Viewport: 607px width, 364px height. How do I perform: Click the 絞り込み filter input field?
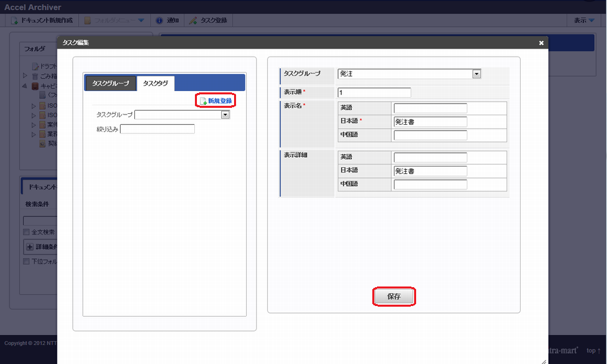click(x=157, y=129)
